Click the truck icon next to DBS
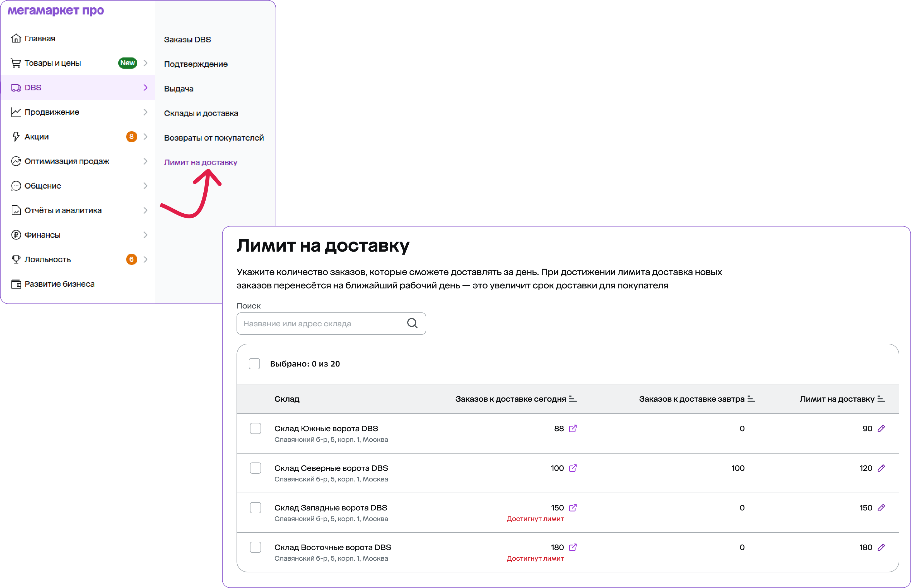Image resolution: width=911 pixels, height=588 pixels. click(16, 87)
